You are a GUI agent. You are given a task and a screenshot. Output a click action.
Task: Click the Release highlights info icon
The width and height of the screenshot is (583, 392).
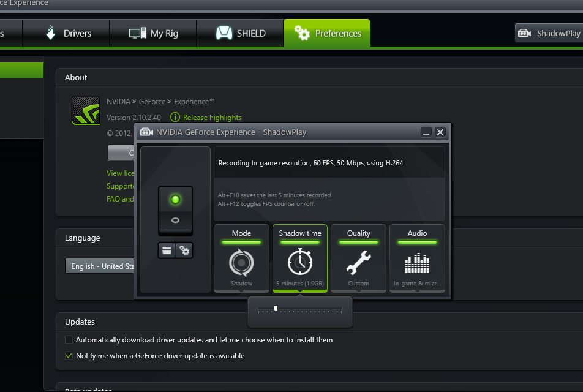(x=175, y=117)
